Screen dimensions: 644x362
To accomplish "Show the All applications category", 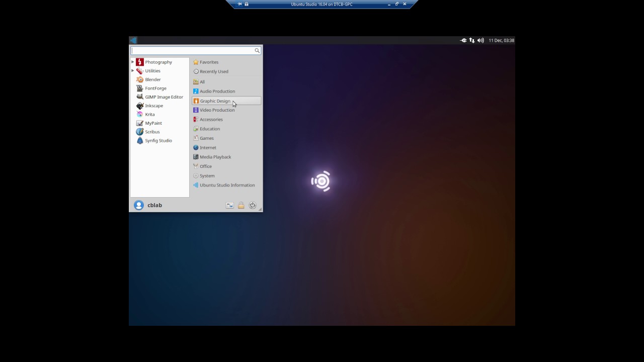I will pos(226,82).
